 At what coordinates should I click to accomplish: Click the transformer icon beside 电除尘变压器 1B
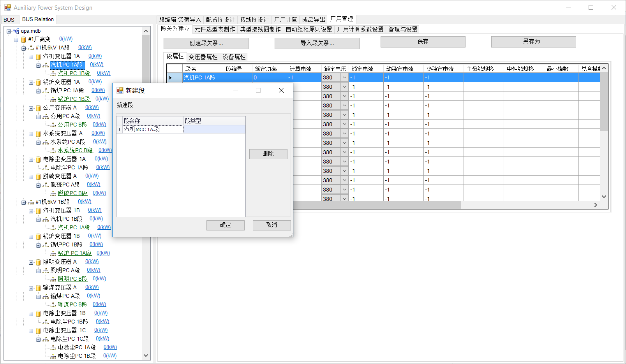click(38, 313)
